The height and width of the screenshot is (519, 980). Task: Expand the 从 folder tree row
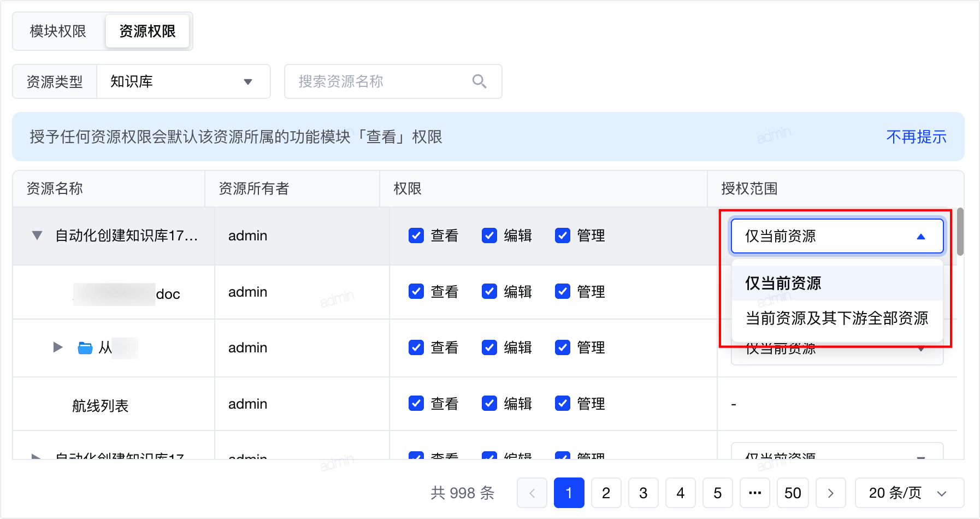click(57, 347)
